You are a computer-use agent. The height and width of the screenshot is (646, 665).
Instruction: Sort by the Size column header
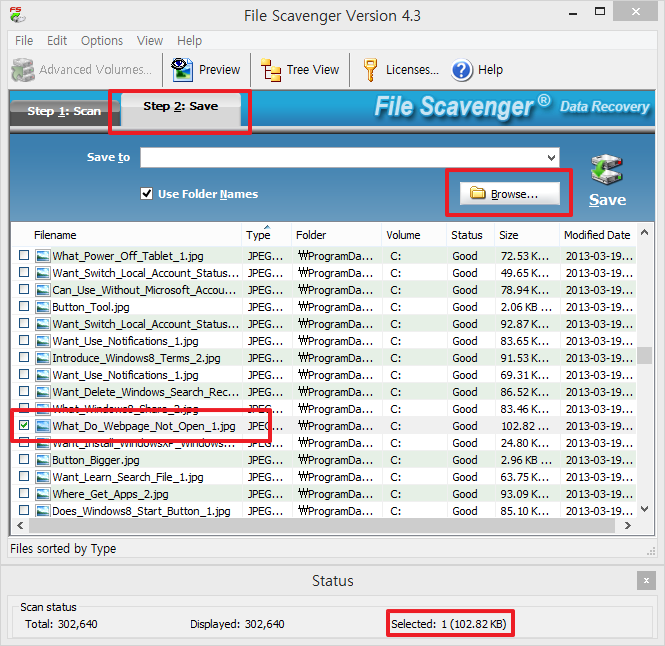click(x=526, y=235)
